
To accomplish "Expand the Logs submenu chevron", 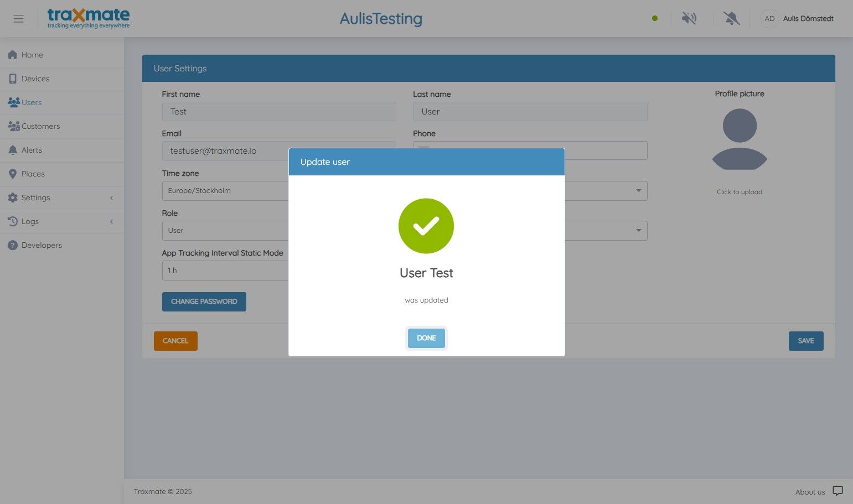I will click(x=111, y=221).
